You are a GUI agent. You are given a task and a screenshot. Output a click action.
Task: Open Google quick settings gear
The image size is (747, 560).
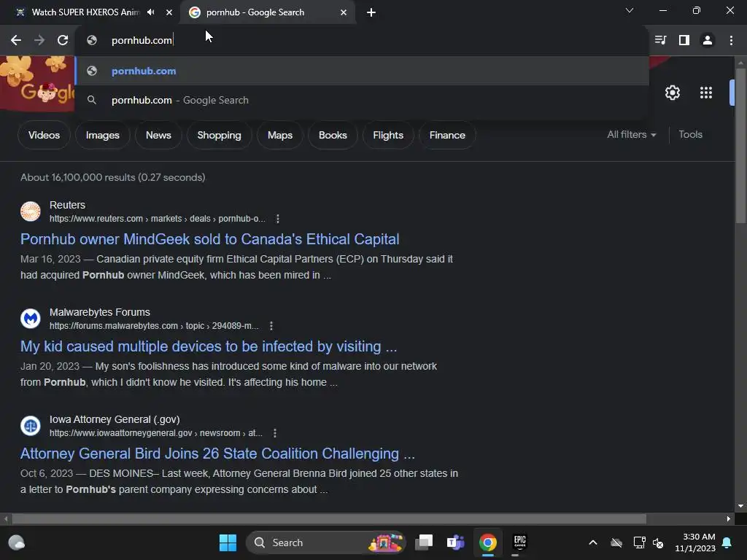[672, 93]
